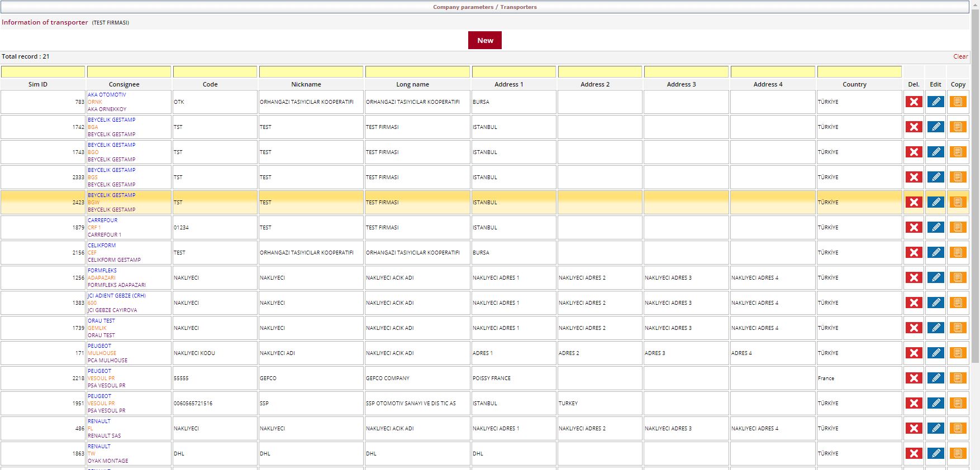Copy the GEFCO record 2218
Viewport: 980px width, 470px height.
[958, 378]
